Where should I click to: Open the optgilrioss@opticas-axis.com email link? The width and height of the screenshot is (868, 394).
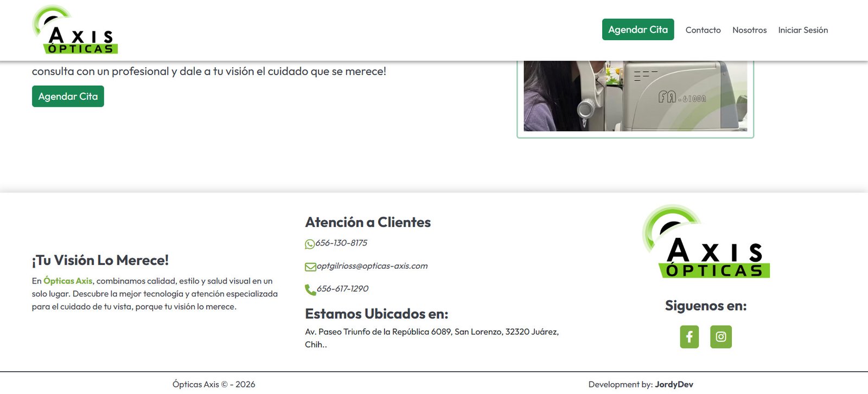[372, 266]
